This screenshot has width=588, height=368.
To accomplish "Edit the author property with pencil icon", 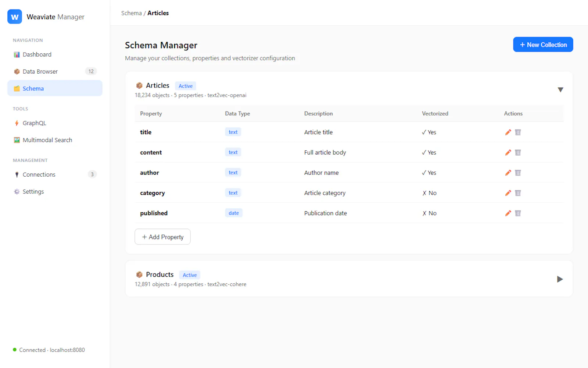I will click(x=508, y=173).
